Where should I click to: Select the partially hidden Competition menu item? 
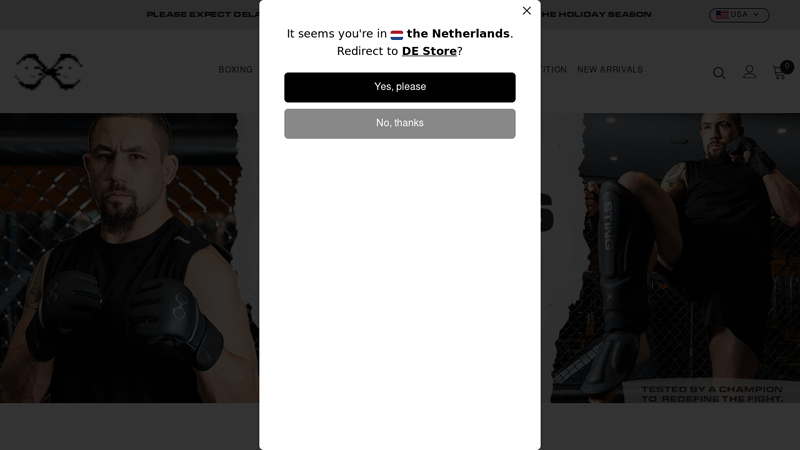tap(554, 70)
